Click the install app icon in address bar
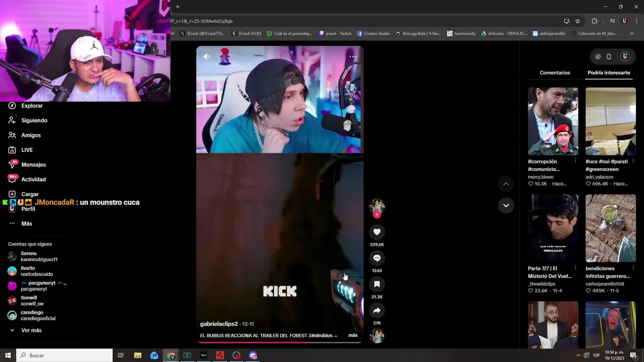Image resolution: width=644 pixels, height=362 pixels. click(567, 21)
